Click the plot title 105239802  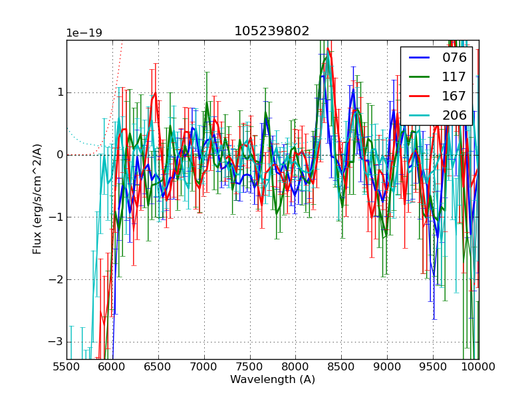271,31
